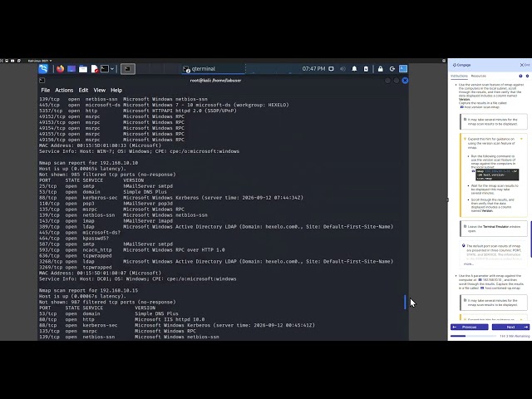Click the nmap -sV command code block
This screenshot has height=399, width=532.
tap(497, 175)
